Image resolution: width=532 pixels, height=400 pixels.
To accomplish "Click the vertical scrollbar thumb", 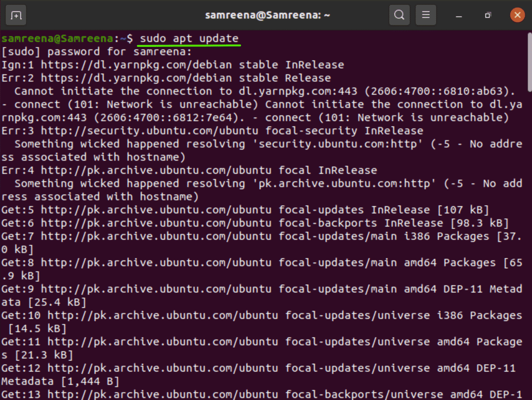I will (x=529, y=63).
